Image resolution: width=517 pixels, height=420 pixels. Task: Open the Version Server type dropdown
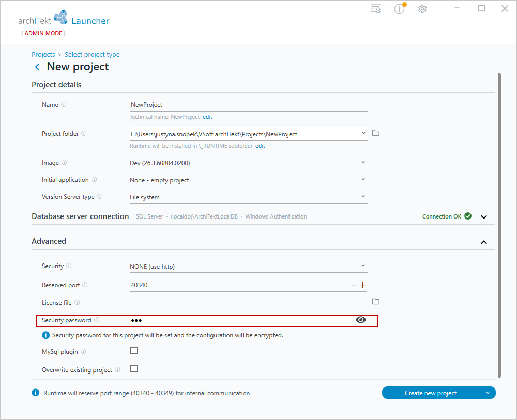point(363,197)
